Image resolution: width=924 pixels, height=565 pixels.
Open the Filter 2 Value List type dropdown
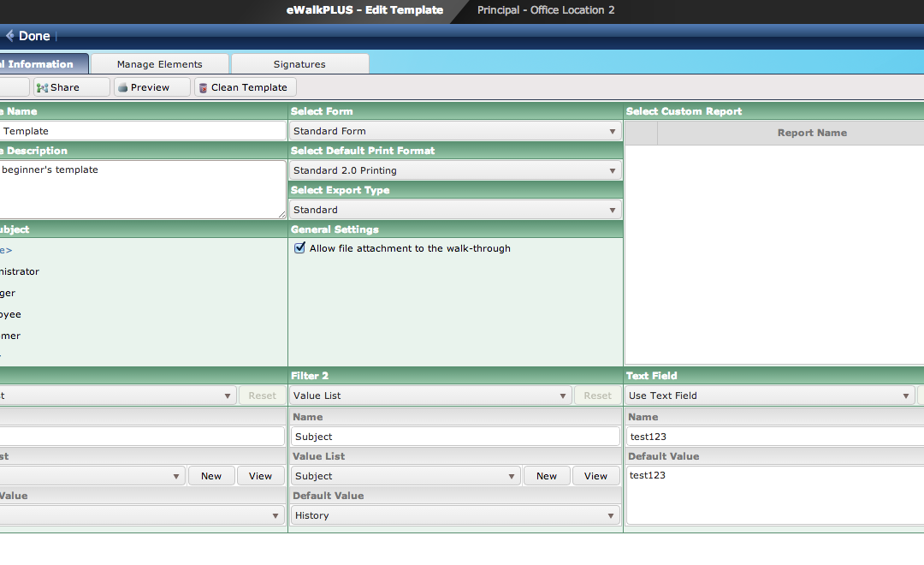point(430,395)
